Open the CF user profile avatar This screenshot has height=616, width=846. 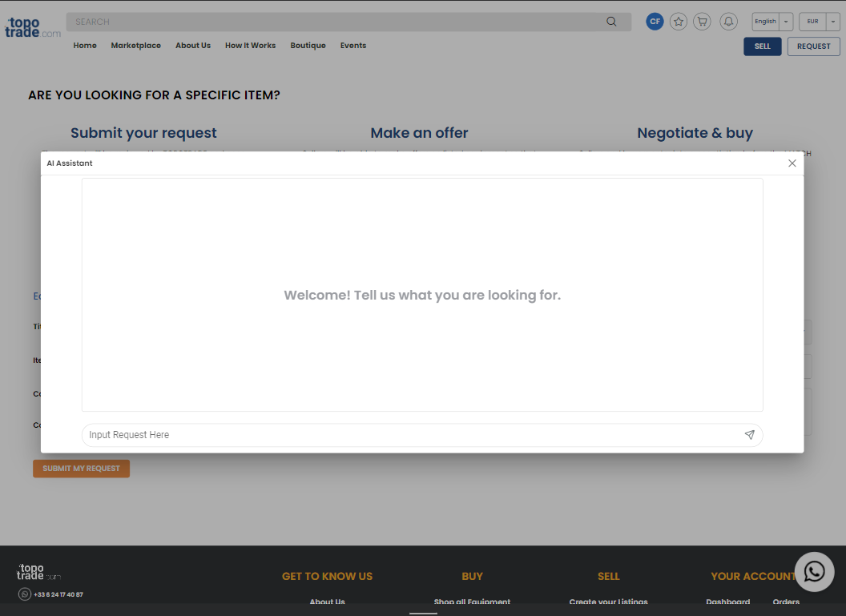pyautogui.click(x=655, y=22)
